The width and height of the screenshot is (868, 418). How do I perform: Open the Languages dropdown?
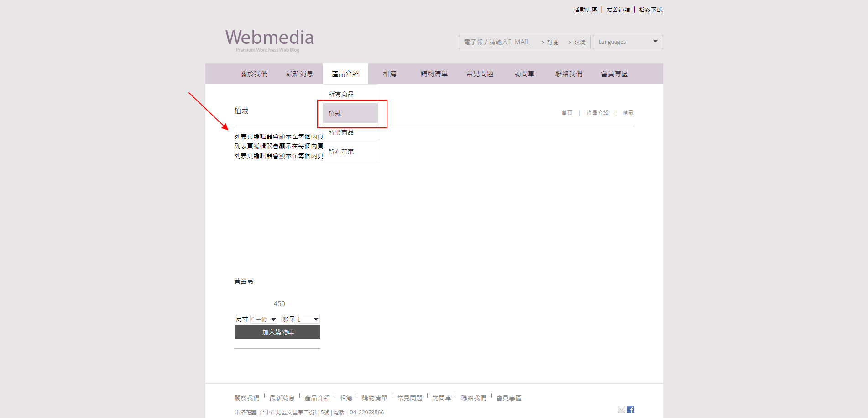coord(627,42)
